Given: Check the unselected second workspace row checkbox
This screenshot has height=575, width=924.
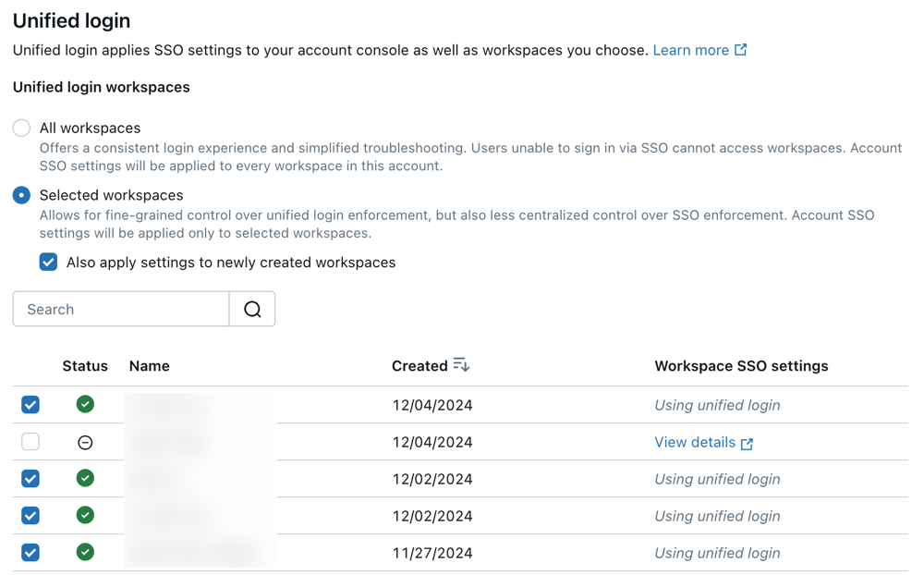Looking at the screenshot, I should point(30,442).
